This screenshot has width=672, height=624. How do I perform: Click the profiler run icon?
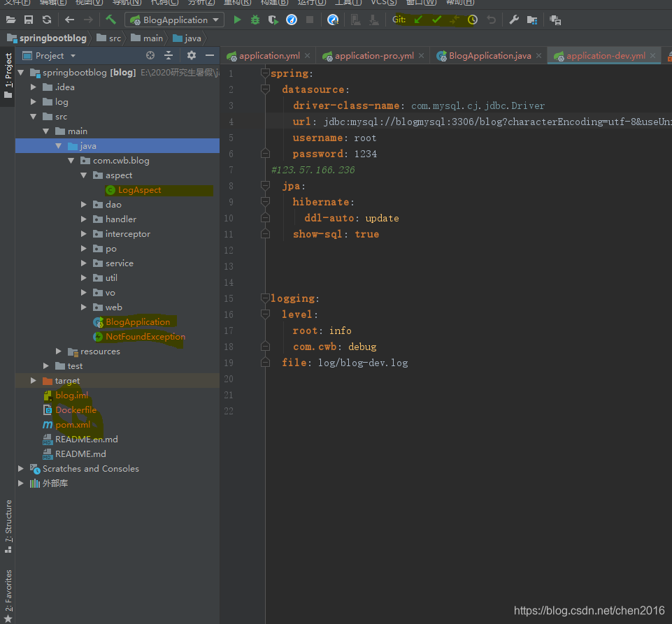pyautogui.click(x=292, y=20)
